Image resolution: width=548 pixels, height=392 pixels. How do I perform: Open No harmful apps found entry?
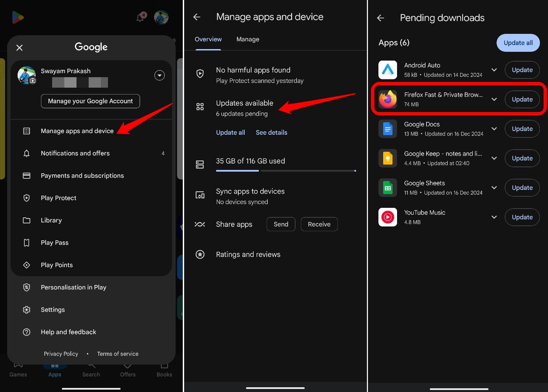click(276, 75)
